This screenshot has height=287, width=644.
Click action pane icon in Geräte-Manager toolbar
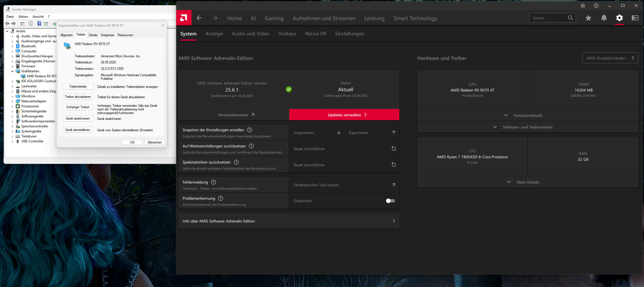click(46, 24)
